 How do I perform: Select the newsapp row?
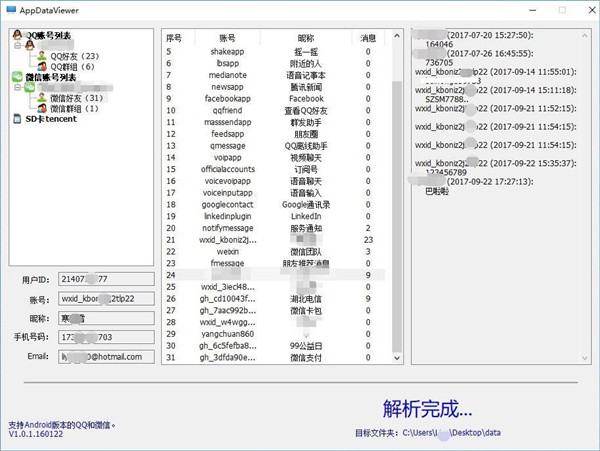(x=274, y=87)
